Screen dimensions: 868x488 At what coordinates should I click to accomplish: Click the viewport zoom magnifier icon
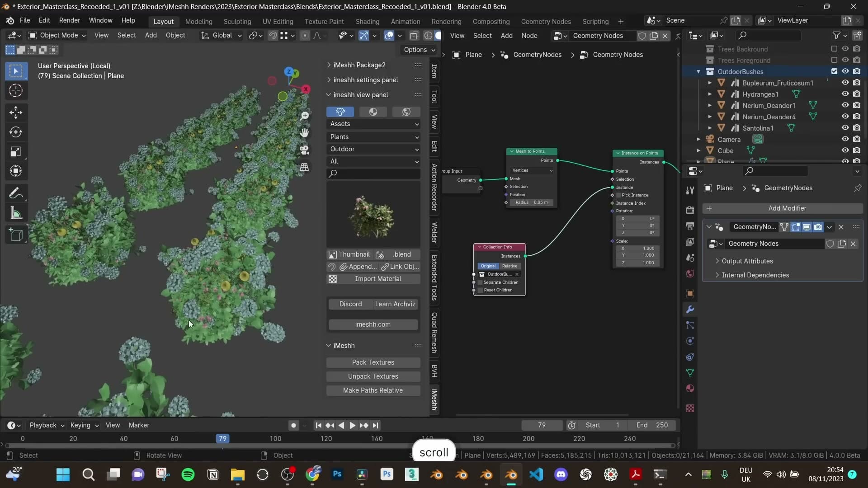coord(305,116)
